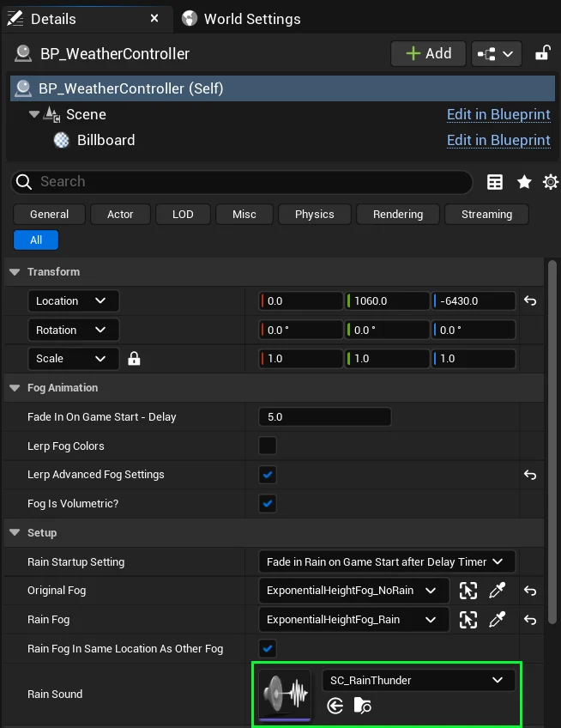This screenshot has height=728, width=561.
Task: Click the favorites star icon
Action: [x=524, y=182]
